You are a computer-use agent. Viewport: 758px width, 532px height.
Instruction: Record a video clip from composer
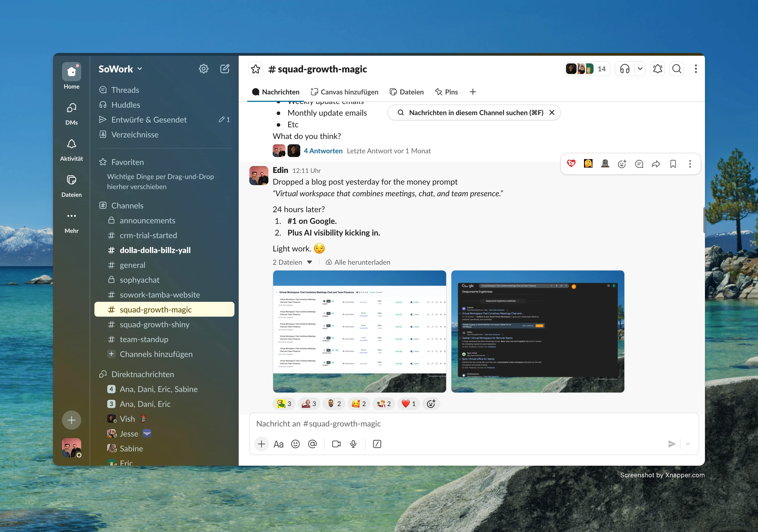[x=336, y=444]
